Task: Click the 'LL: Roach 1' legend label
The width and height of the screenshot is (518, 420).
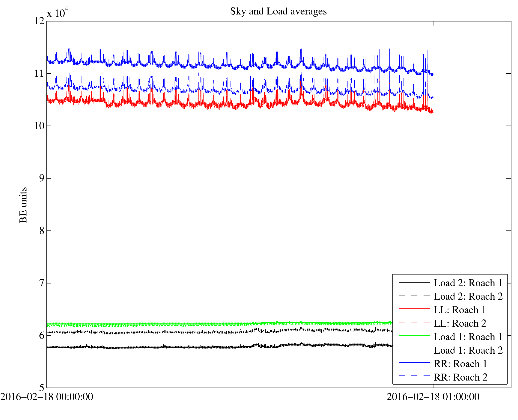Action: coord(460,310)
